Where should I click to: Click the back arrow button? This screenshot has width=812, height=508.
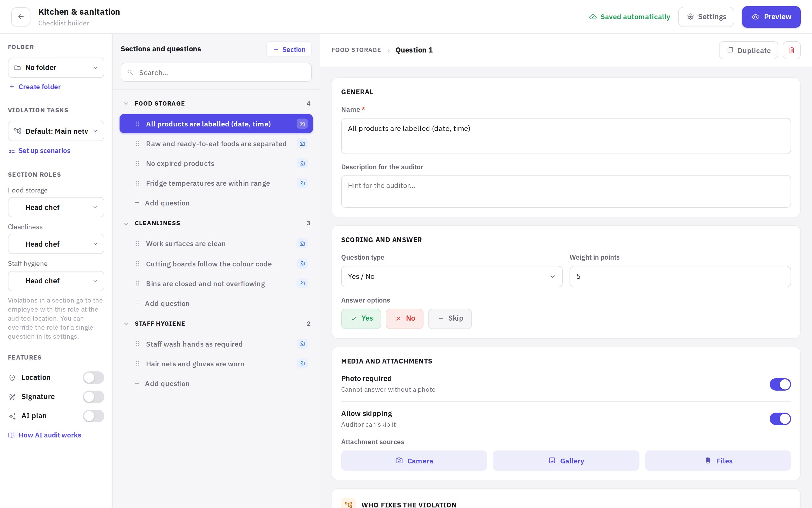click(x=21, y=17)
